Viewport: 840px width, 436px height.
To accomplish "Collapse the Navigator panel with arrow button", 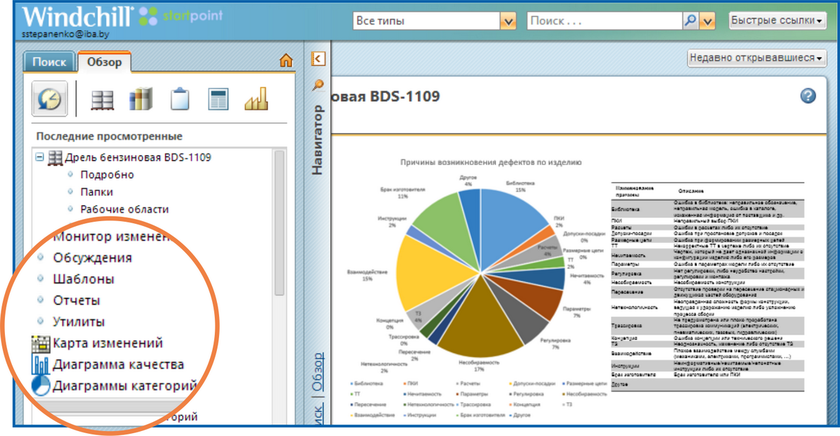I will click(x=319, y=60).
